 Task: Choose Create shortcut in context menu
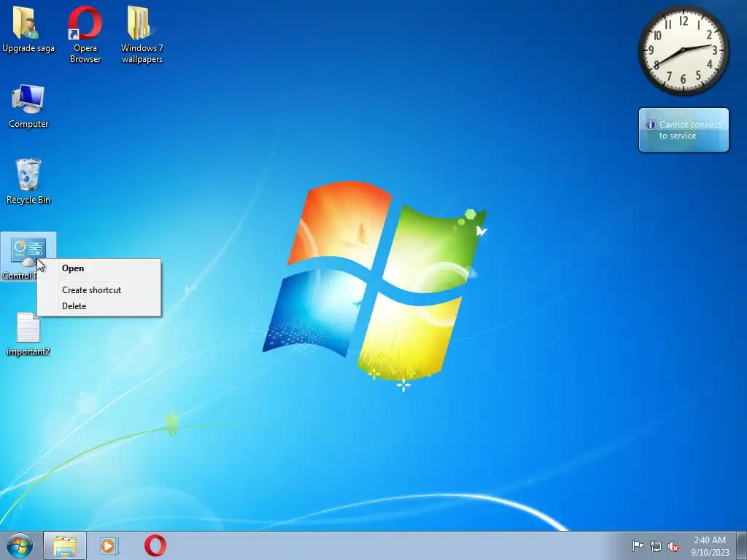99,290
